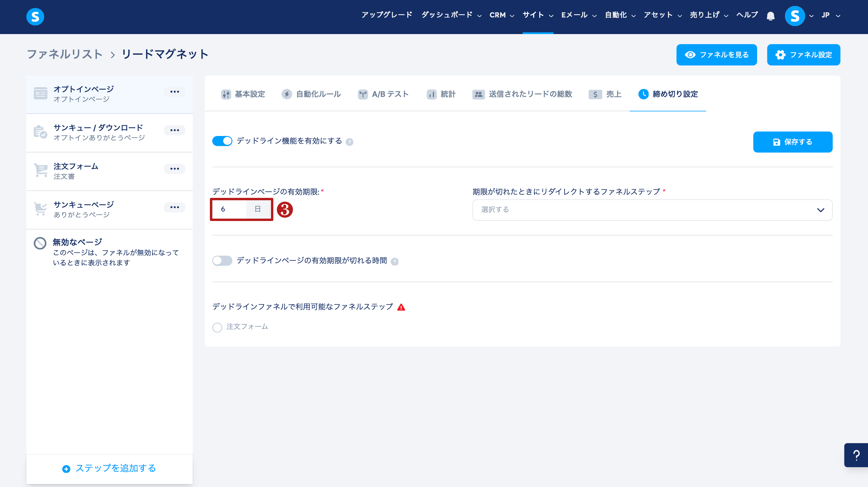Click the notification bell icon

tap(770, 16)
